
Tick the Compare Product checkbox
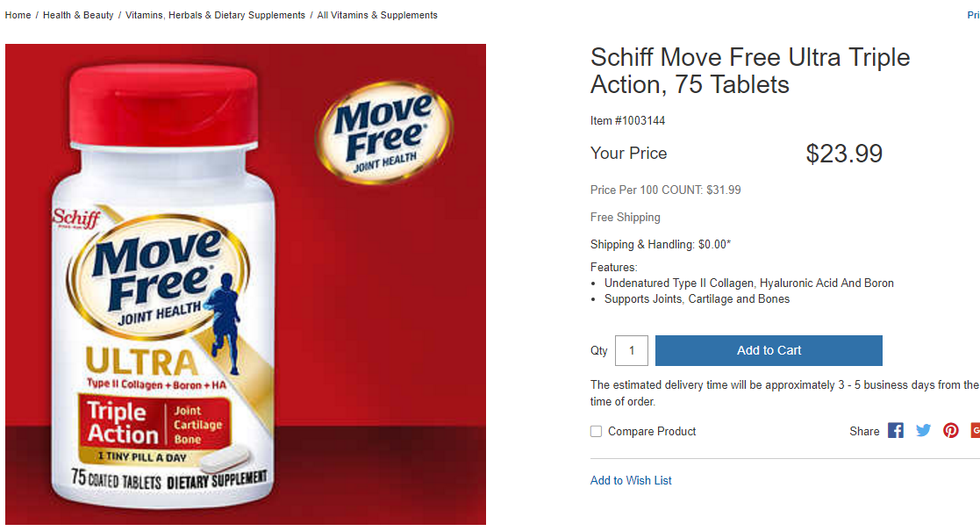(x=597, y=432)
